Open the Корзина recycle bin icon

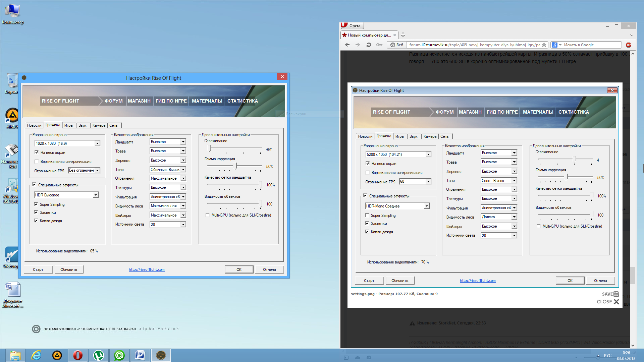click(x=12, y=83)
